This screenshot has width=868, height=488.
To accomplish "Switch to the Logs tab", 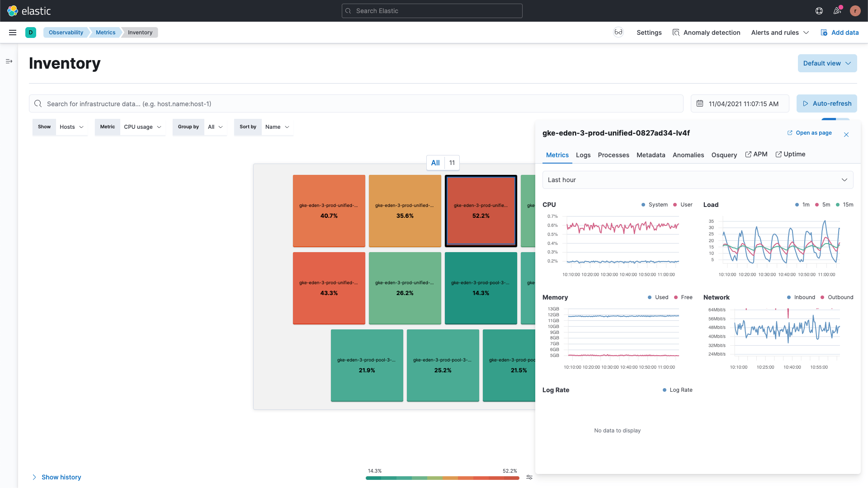I will [x=583, y=155].
